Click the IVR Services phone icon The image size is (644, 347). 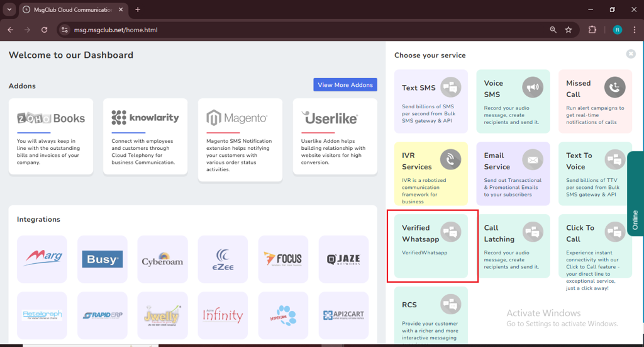click(450, 160)
